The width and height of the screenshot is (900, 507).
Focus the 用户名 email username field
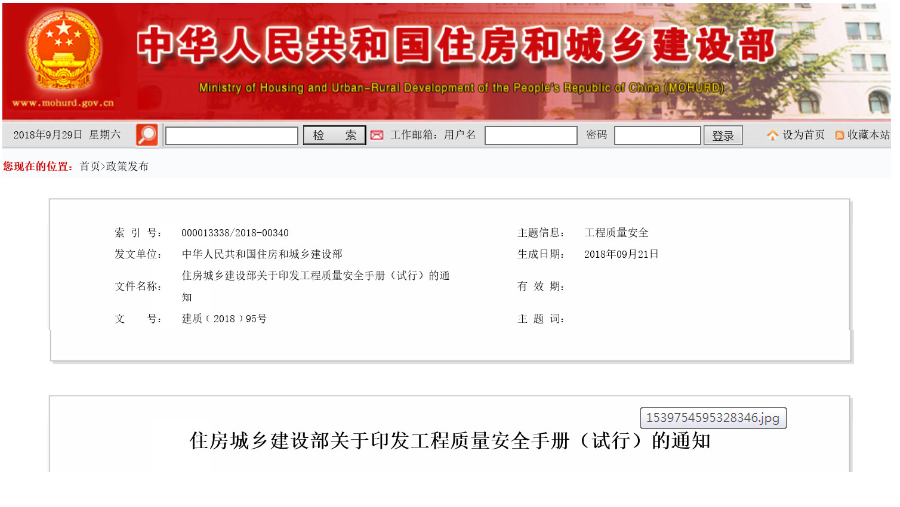[x=531, y=136]
